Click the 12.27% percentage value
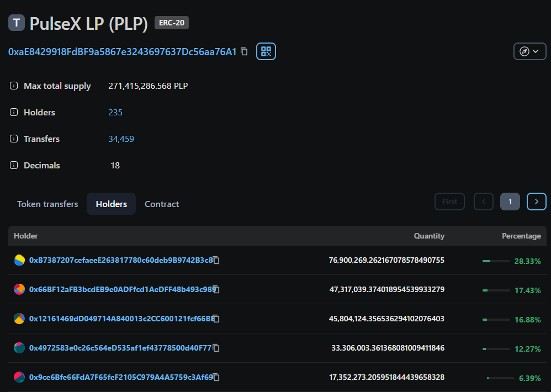Image resolution: width=551 pixels, height=392 pixels. [x=527, y=349]
